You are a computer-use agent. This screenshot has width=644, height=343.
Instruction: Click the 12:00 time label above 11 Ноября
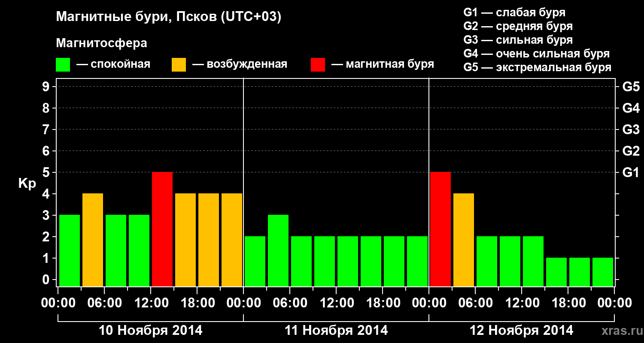(336, 303)
